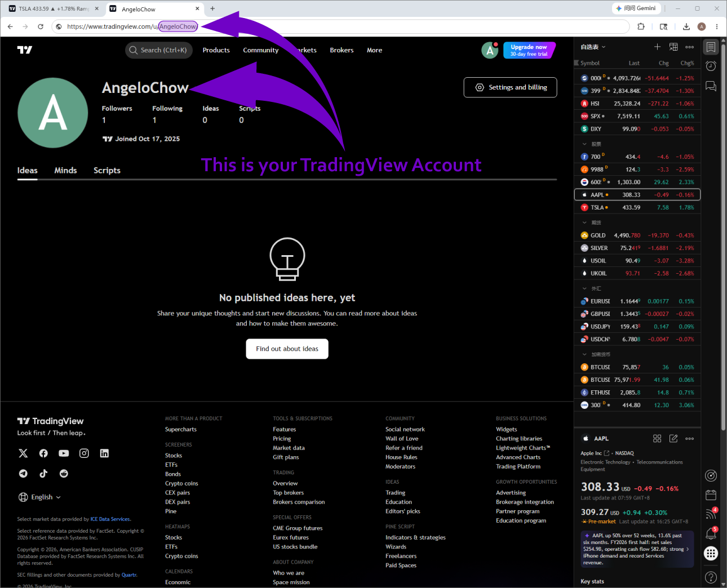The image size is (727, 588).
Task: Open a new browser tab
Action: (x=212, y=8)
